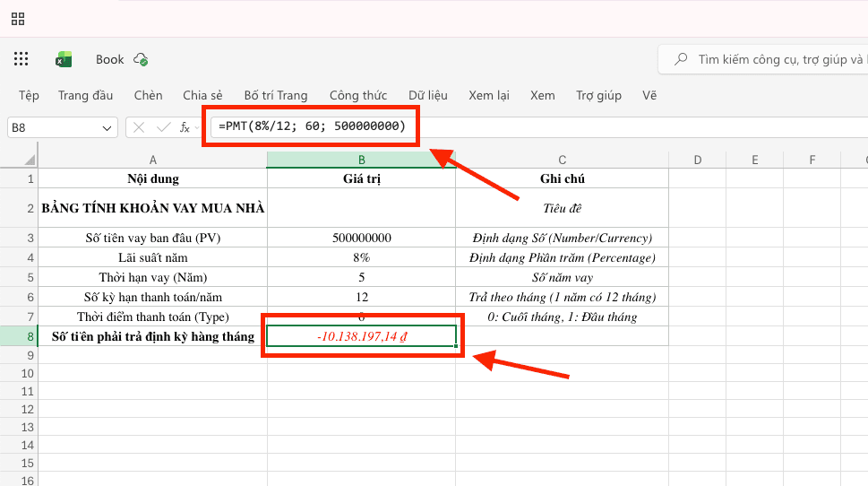Image resolution: width=868 pixels, height=486 pixels.
Task: Click the value cell 500000000
Action: coord(362,238)
